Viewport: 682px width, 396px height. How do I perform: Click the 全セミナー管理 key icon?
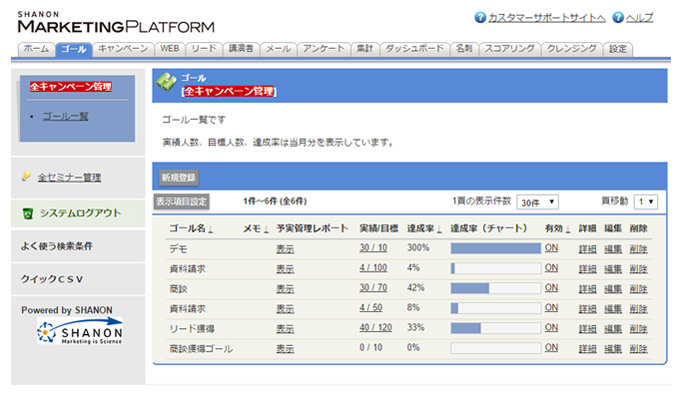point(26,176)
